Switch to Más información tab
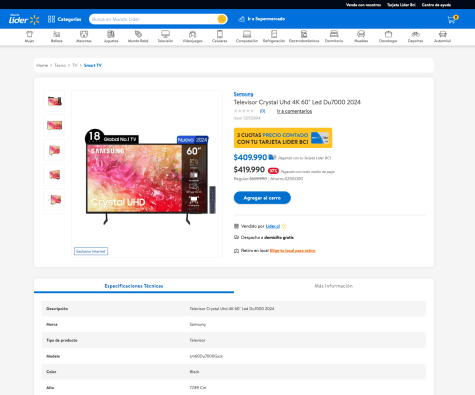Screen dimensions: 475x395 click(334, 286)
